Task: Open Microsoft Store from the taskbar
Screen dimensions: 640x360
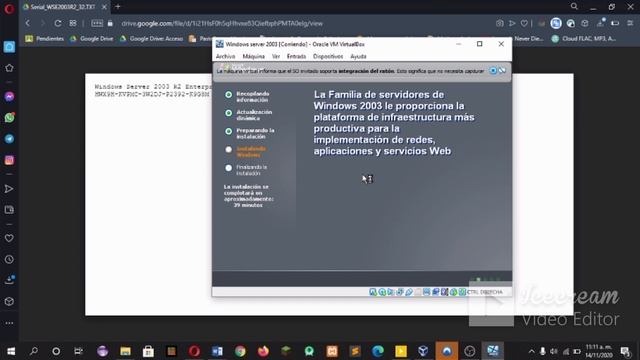Action: point(148,351)
